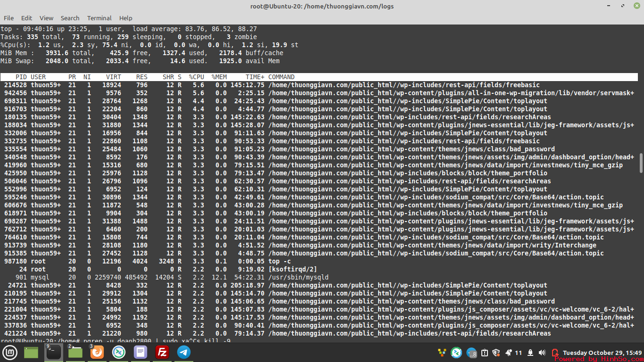
Task: Open the file manager taskbar icon with badge 2
Action: [x=75, y=352]
